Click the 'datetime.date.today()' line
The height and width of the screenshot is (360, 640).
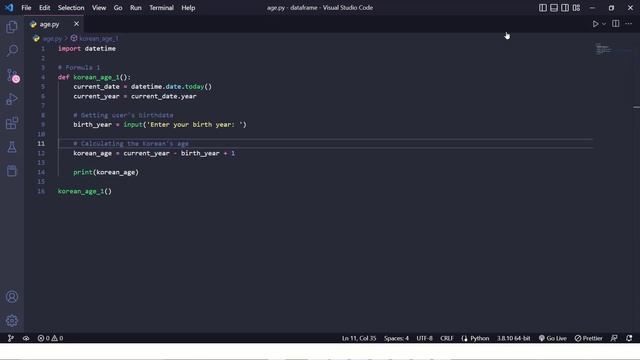click(x=142, y=87)
